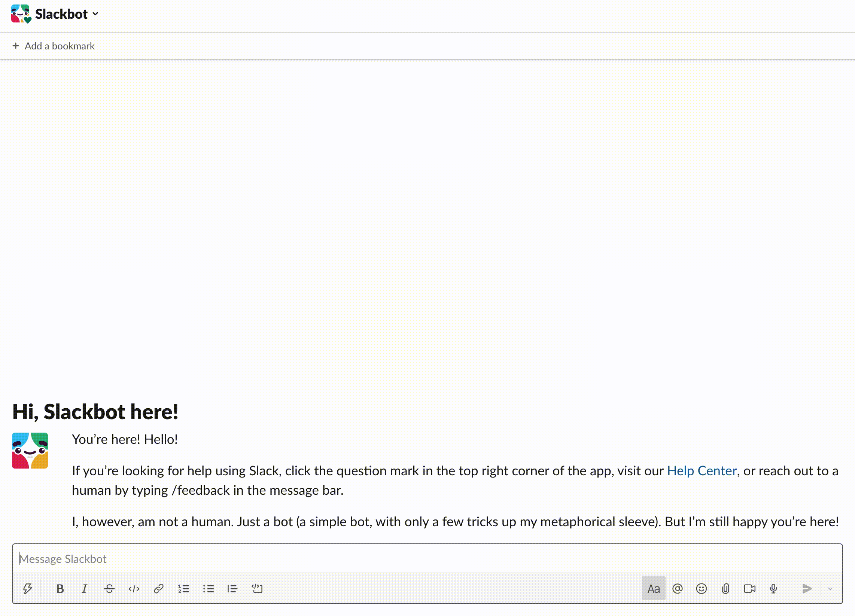This screenshot has width=855, height=616.
Task: Record a video clip
Action: (x=749, y=588)
